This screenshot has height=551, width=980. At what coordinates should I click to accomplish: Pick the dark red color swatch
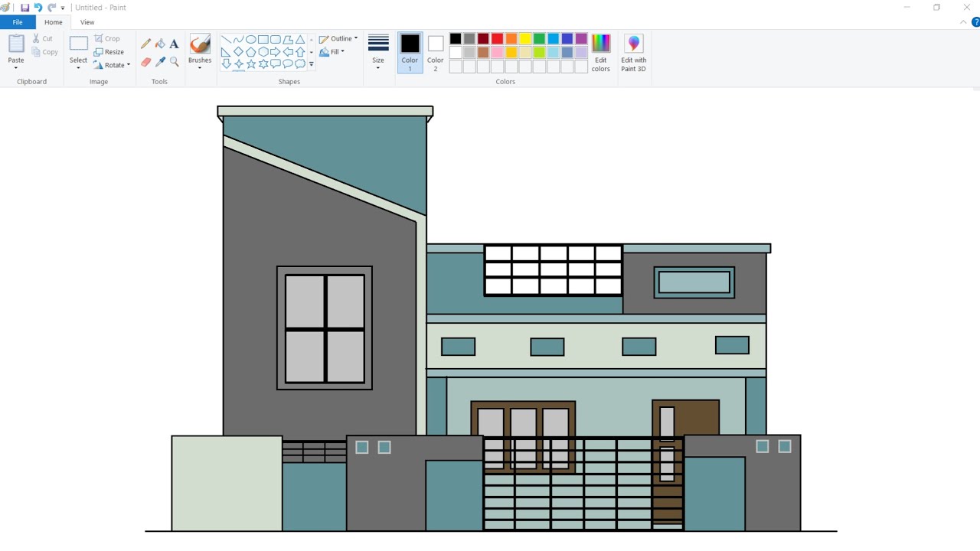point(483,38)
